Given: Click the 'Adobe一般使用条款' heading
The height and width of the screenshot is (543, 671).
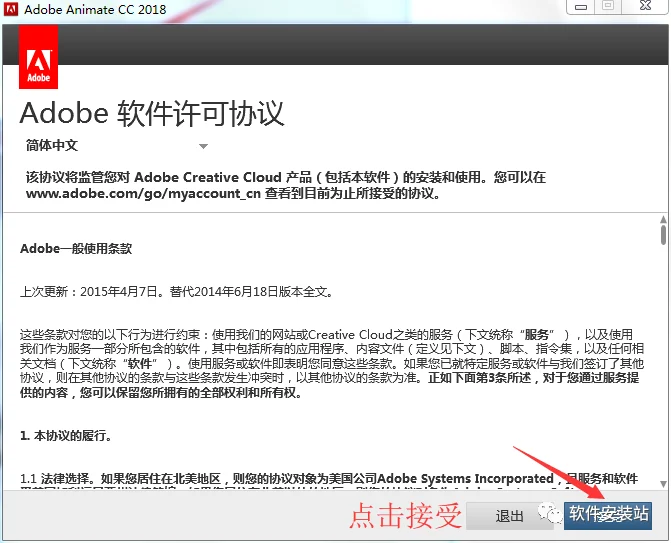Looking at the screenshot, I should (x=76, y=249).
